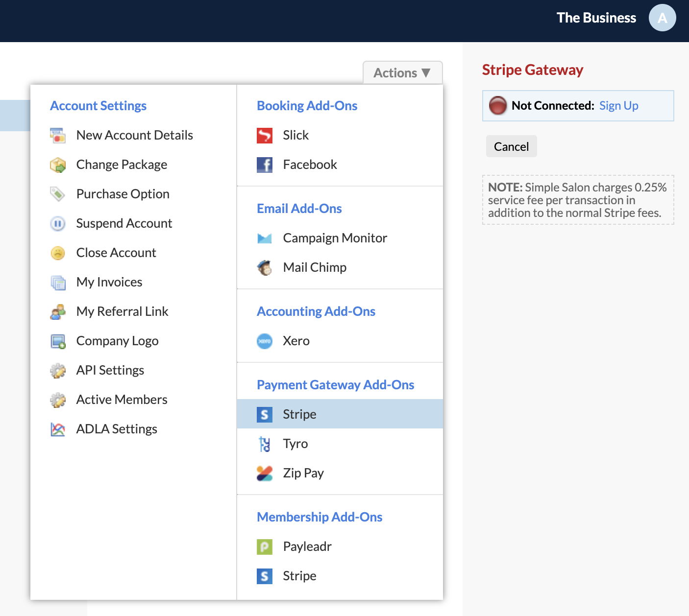Click the Accounting Add-Ons heading
Viewport: 689px width, 616px height.
[x=316, y=311]
